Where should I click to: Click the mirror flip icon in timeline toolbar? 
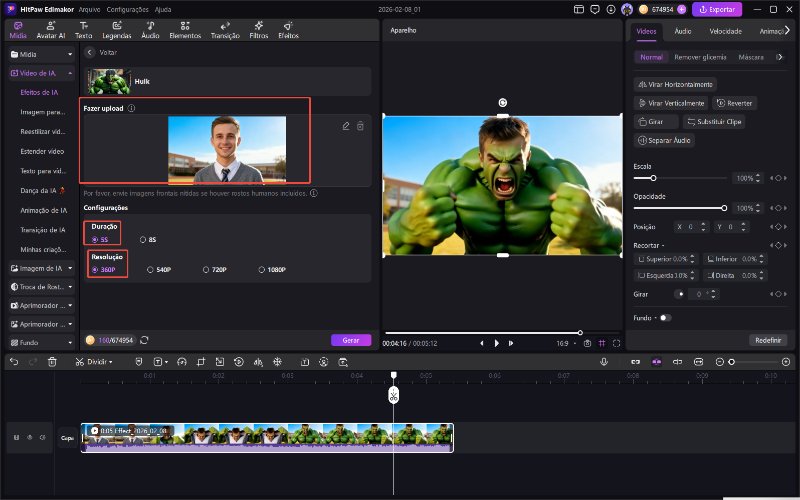(x=258, y=362)
